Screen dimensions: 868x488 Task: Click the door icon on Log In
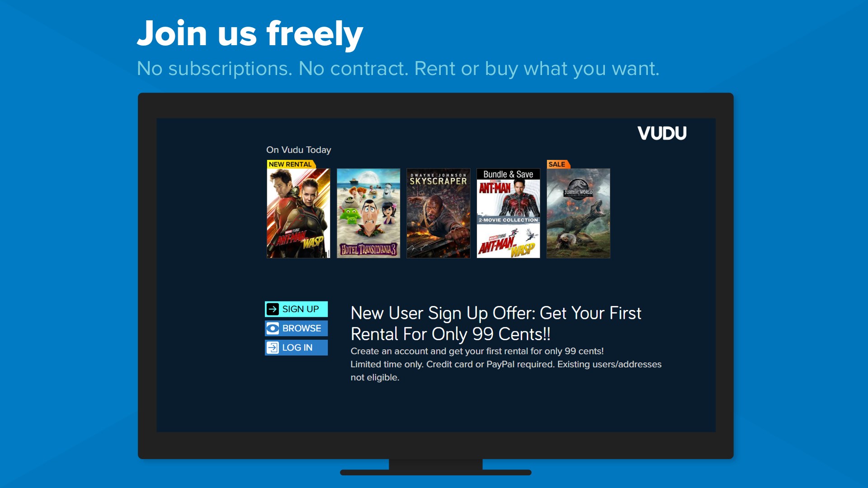pyautogui.click(x=273, y=347)
